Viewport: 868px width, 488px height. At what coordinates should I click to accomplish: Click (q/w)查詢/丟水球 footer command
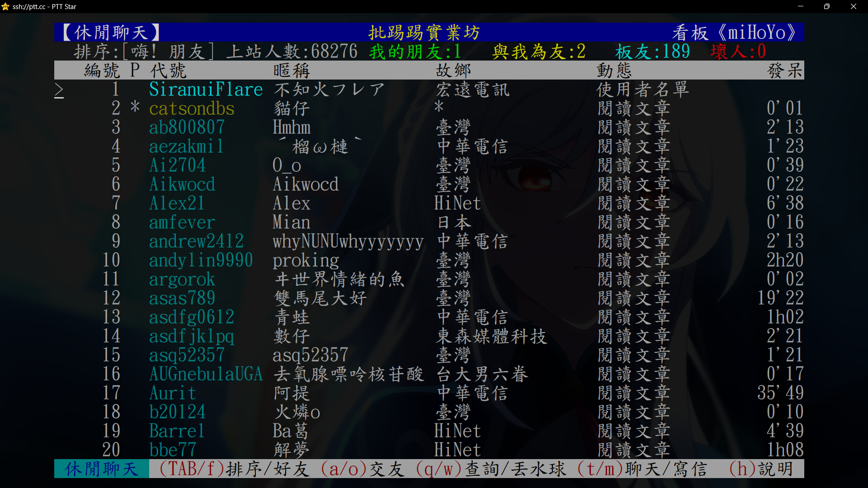tap(491, 469)
